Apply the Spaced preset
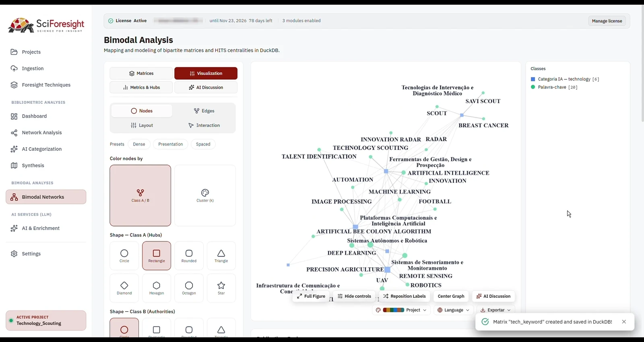The width and height of the screenshot is (644, 342). tap(203, 144)
